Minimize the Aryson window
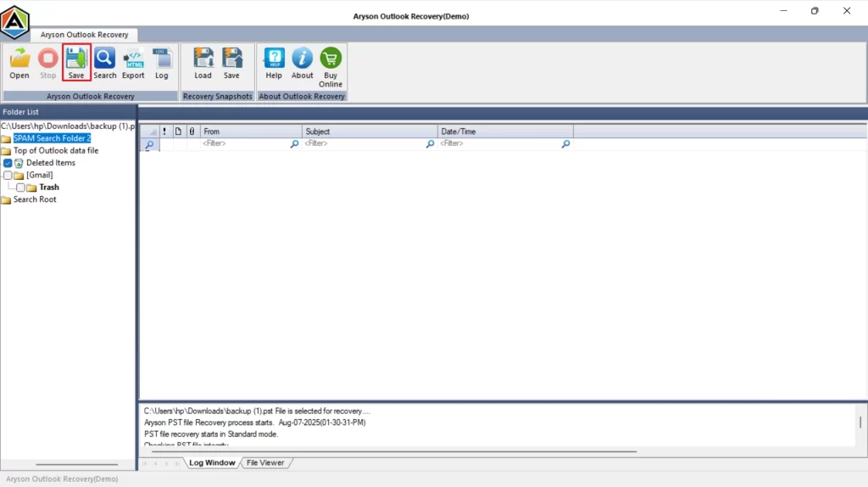Screen dimensions: 868x487 (x=783, y=10)
